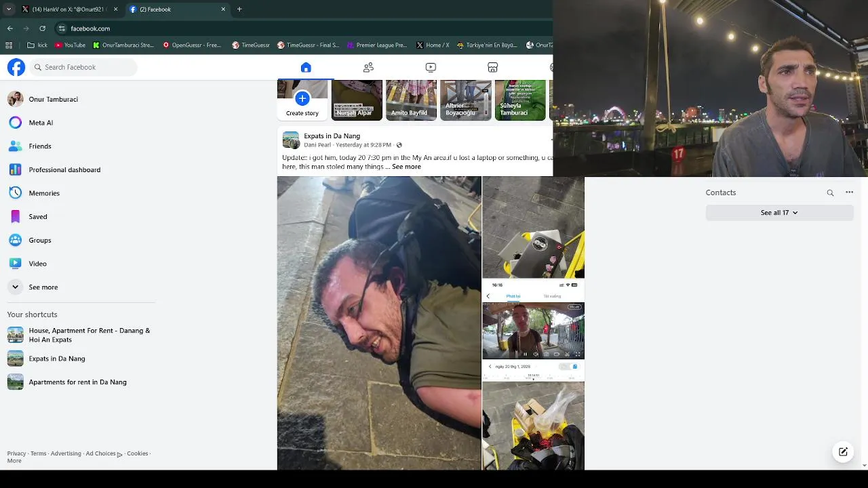Switch to the HankV on X browser tab
Image resolution: width=868 pixels, height=488 pixels.
tap(70, 9)
